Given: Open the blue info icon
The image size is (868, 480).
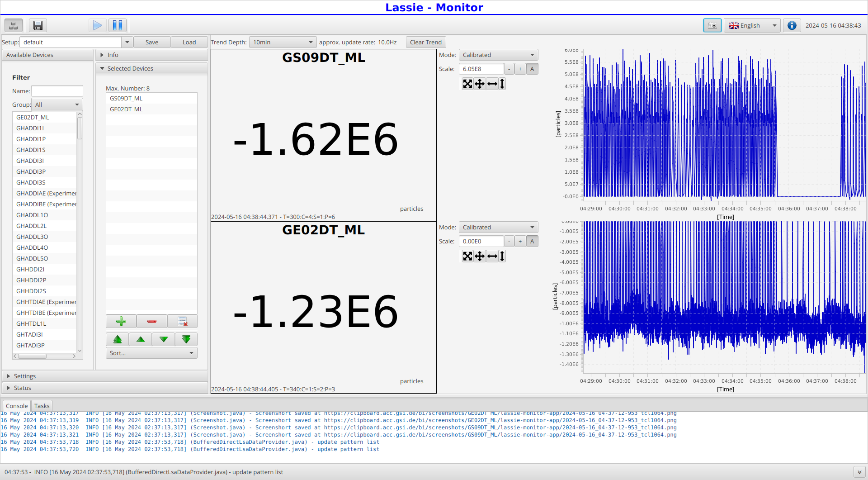Looking at the screenshot, I should 792,25.
